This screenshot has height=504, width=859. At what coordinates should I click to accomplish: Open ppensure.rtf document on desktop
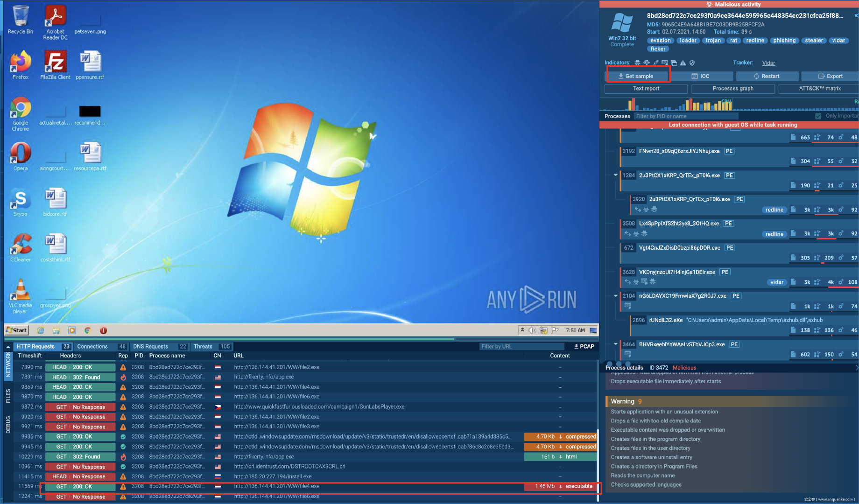click(x=90, y=65)
